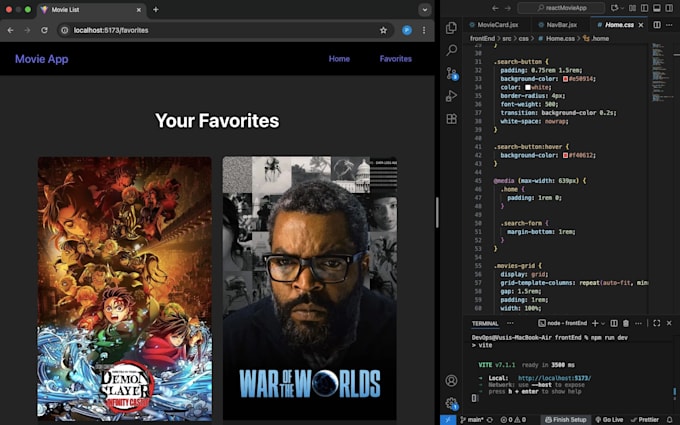Open the Run and Debug view

click(451, 96)
